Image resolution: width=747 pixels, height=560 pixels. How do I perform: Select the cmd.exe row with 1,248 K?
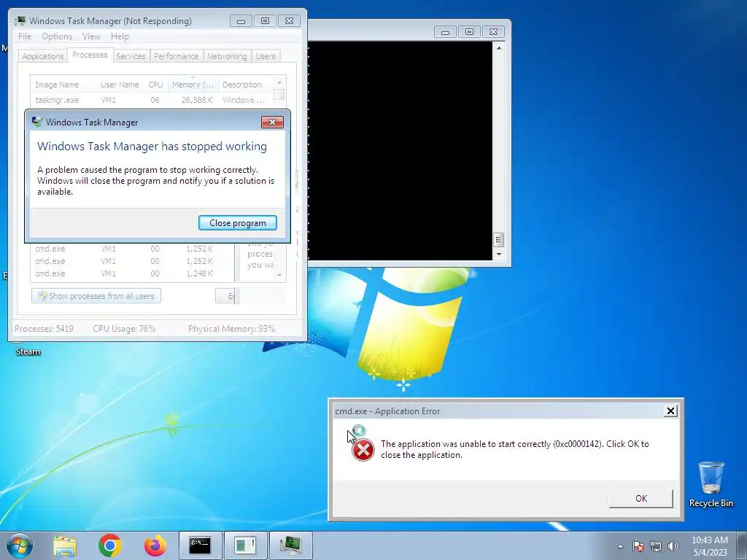coord(133,273)
